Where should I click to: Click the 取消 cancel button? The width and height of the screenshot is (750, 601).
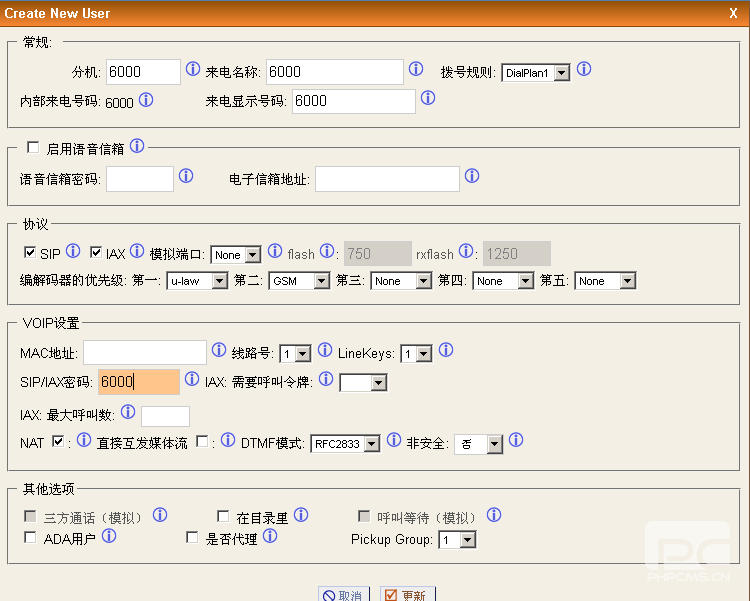tap(342, 595)
